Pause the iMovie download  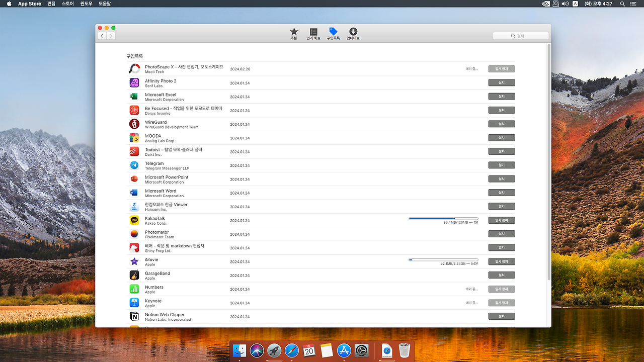[502, 261]
